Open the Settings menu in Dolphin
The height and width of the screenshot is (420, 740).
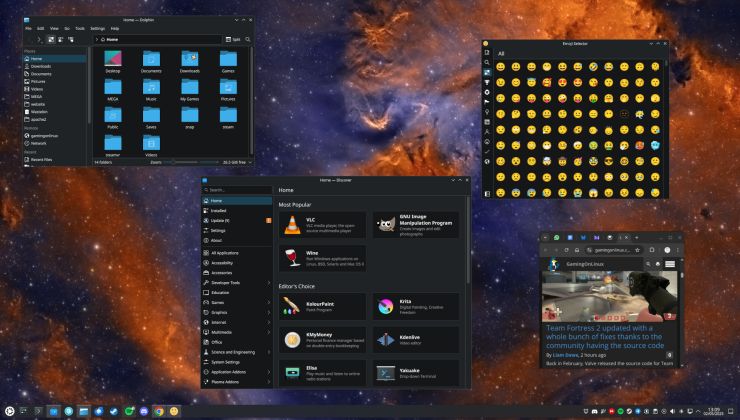point(97,28)
